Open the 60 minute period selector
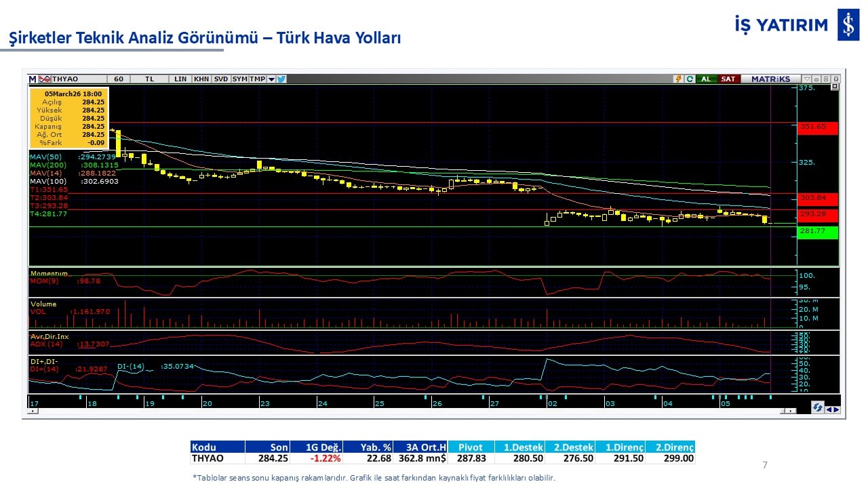This screenshot has height=488, width=868. pos(119,79)
